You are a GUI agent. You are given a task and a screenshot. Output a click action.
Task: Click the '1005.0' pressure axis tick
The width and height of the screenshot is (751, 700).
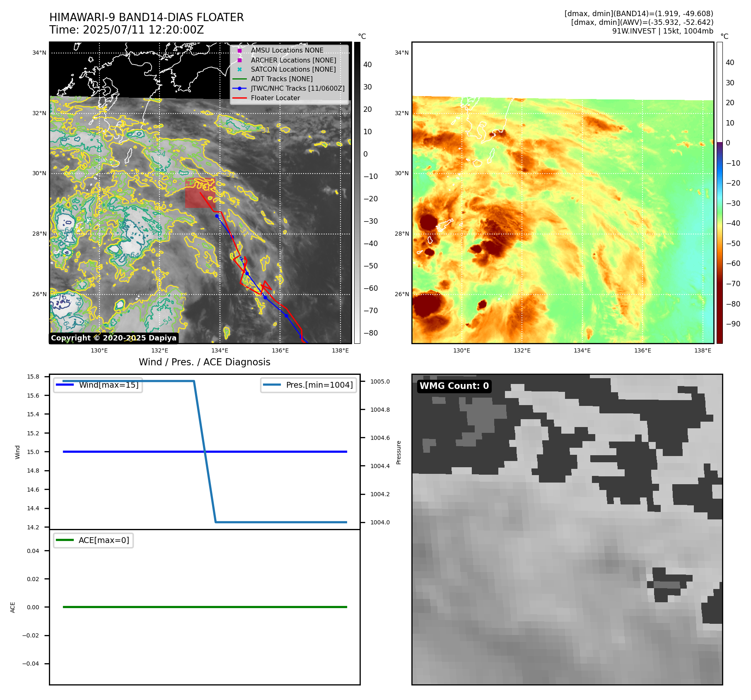coord(380,381)
